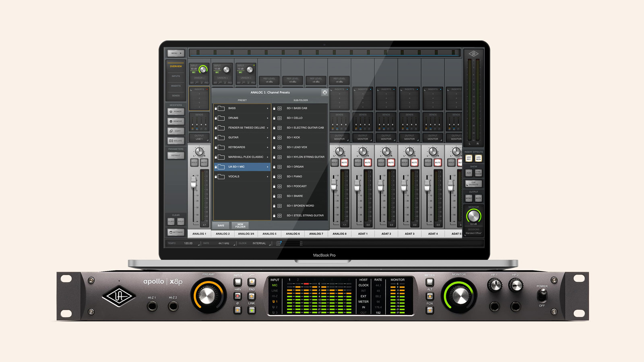Expand the DRUMS folder arrow

[268, 118]
